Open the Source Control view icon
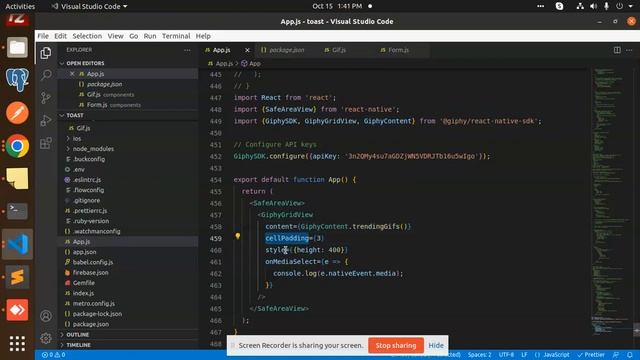Image resolution: width=640 pixels, height=360 pixels. coord(46,98)
